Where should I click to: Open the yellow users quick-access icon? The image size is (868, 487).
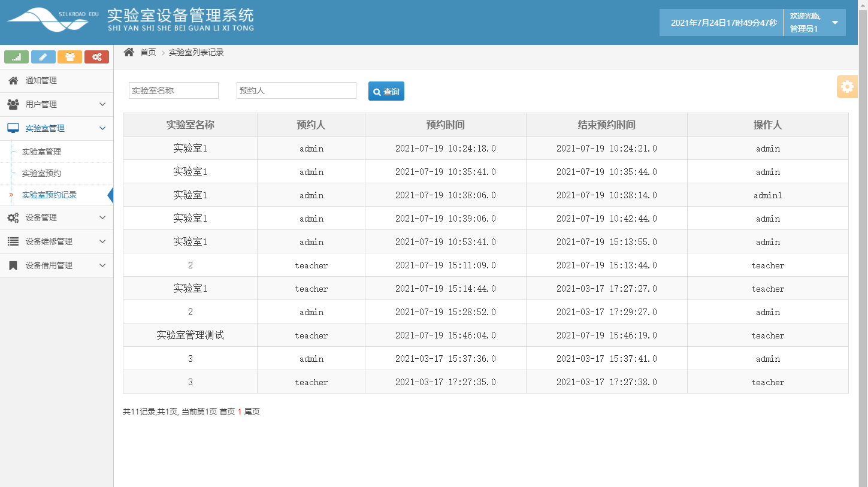(x=69, y=56)
